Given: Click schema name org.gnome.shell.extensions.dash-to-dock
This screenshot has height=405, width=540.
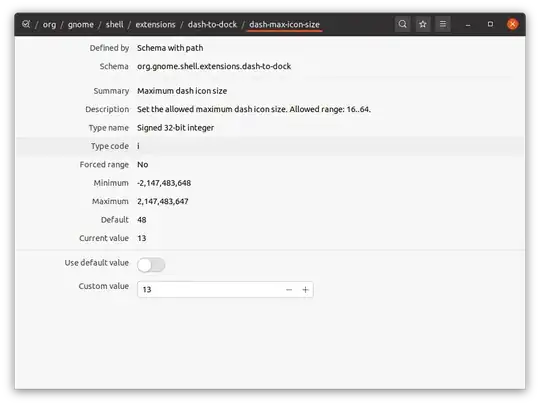Looking at the screenshot, I should pyautogui.click(x=214, y=66).
